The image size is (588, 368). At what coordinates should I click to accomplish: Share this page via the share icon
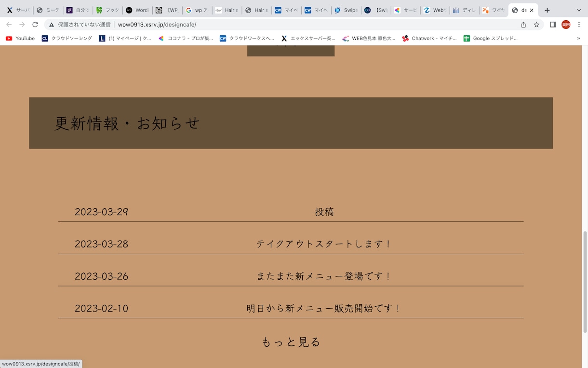tap(523, 25)
